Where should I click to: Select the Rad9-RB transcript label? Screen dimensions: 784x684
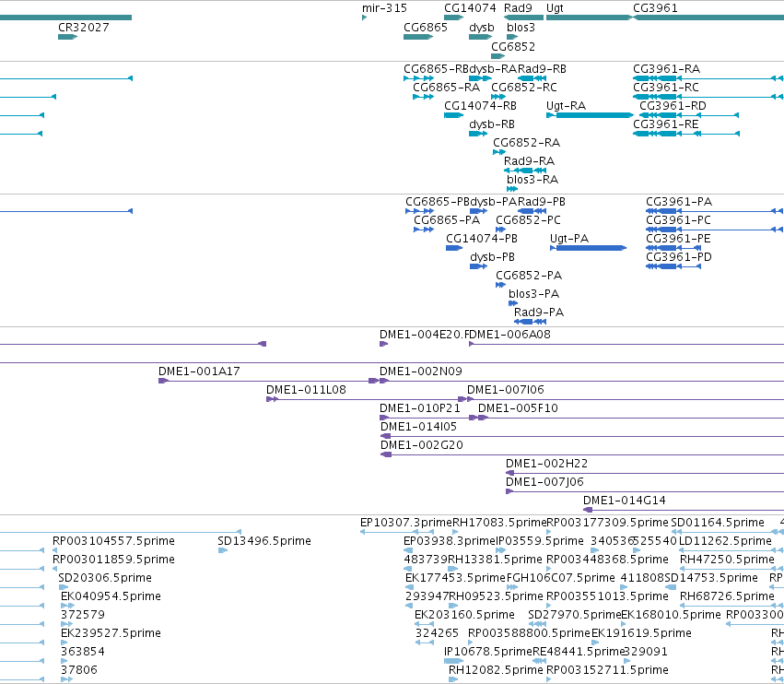tap(542, 68)
